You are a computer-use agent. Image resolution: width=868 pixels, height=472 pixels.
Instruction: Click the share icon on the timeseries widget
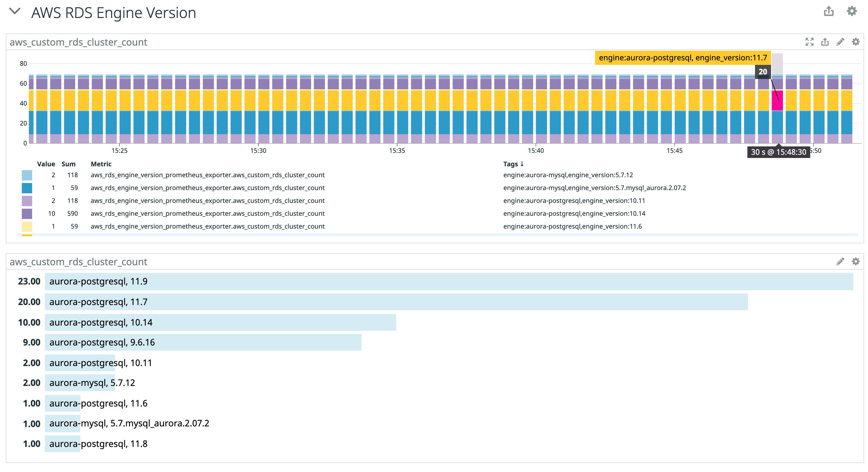coord(825,42)
